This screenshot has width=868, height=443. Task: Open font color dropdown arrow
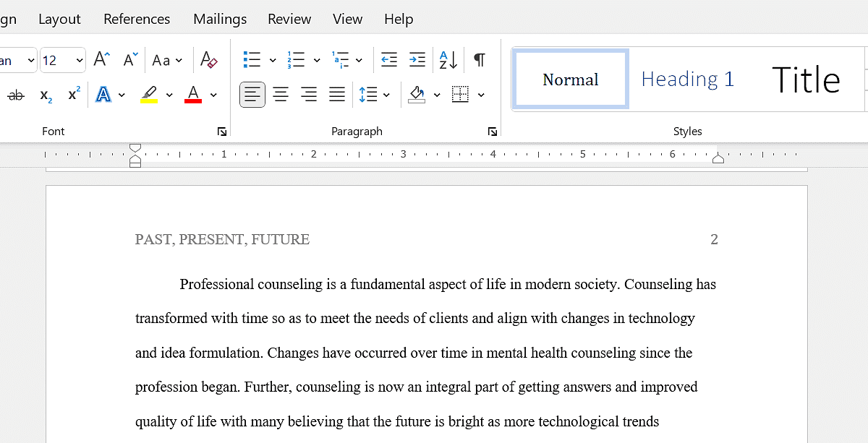pos(213,95)
